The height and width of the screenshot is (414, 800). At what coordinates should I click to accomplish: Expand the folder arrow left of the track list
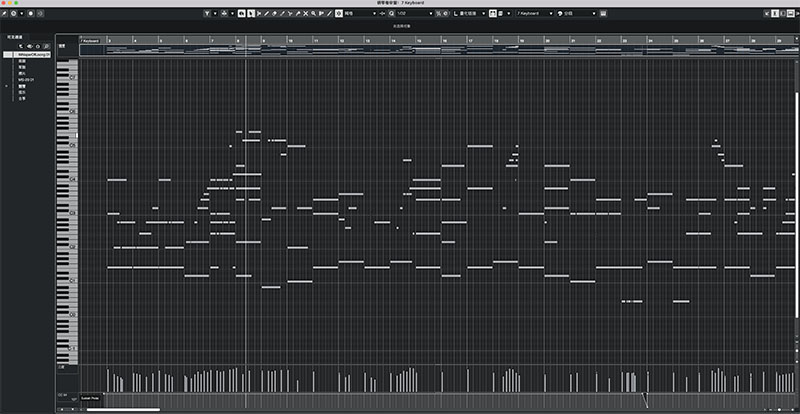point(6,86)
